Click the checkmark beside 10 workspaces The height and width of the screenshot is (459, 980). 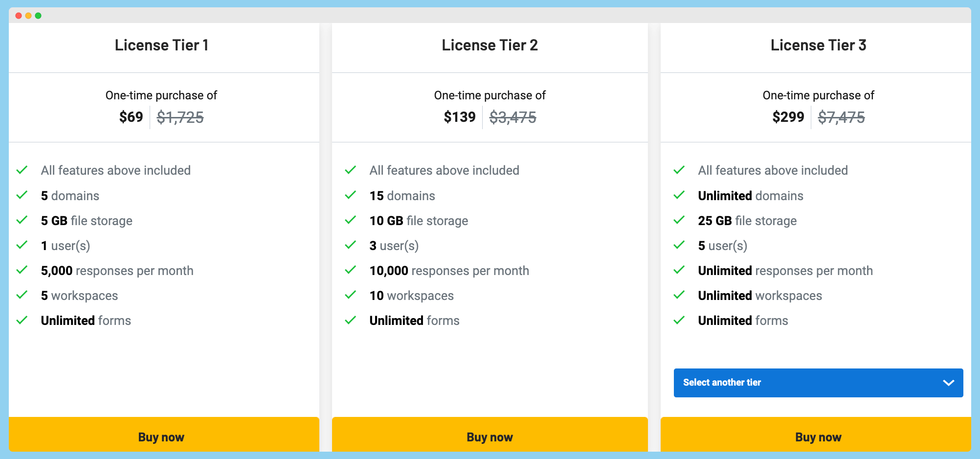351,295
